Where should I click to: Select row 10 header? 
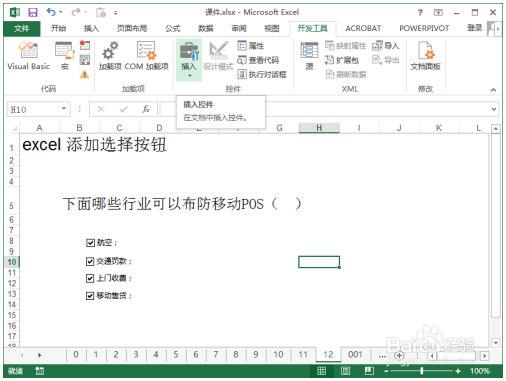12,262
